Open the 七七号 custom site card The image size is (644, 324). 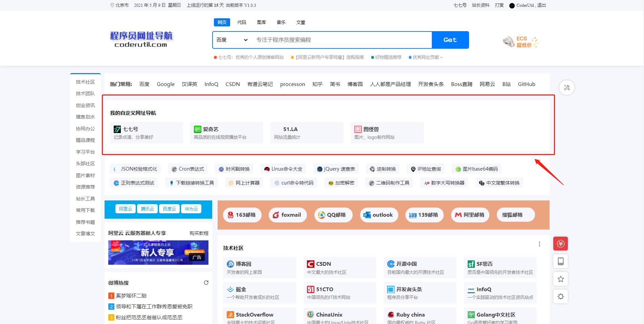pos(147,133)
